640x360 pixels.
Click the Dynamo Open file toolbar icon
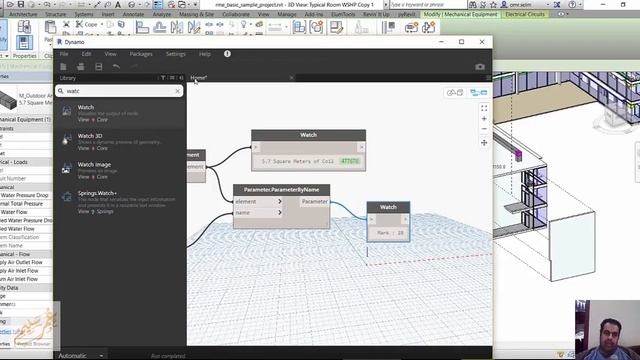[x=81, y=67]
